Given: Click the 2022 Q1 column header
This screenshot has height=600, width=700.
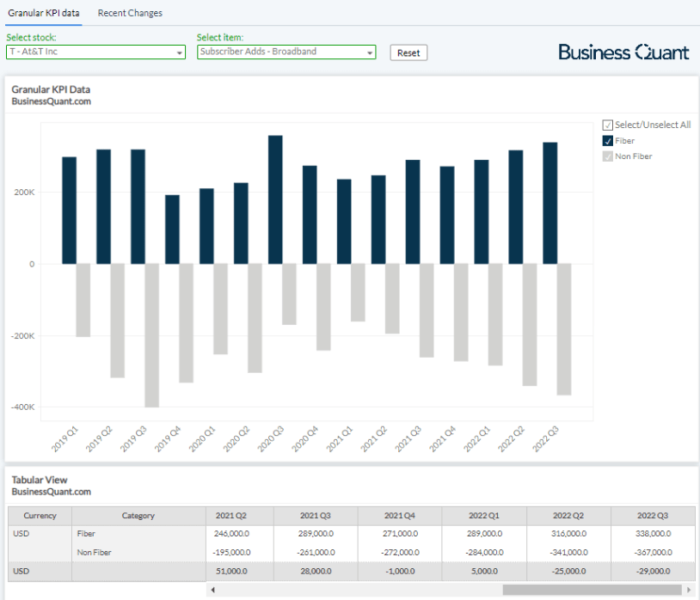Looking at the screenshot, I should [x=484, y=516].
